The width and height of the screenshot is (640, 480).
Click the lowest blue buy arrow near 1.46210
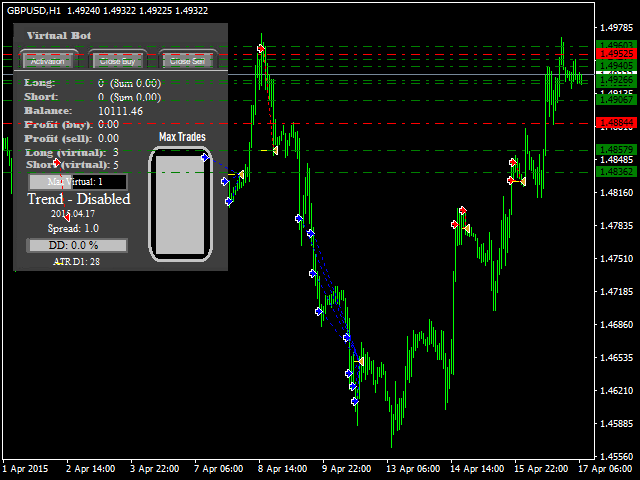(x=355, y=402)
